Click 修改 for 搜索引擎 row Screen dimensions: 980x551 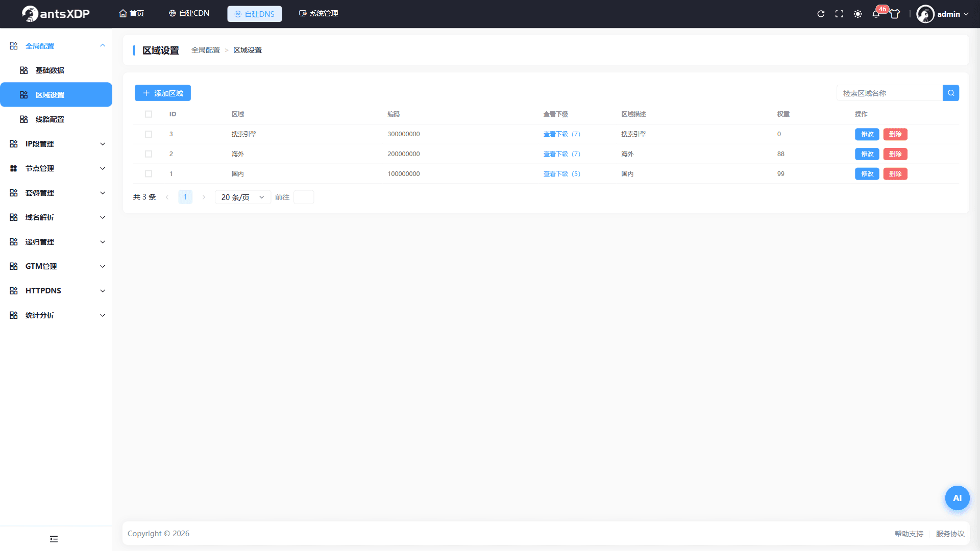(x=867, y=134)
